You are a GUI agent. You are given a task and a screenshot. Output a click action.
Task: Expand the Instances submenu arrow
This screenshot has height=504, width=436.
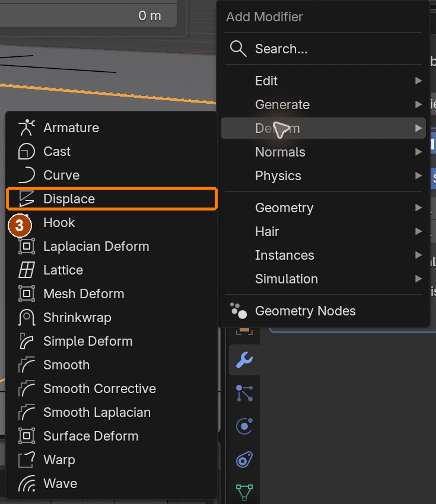(x=418, y=255)
